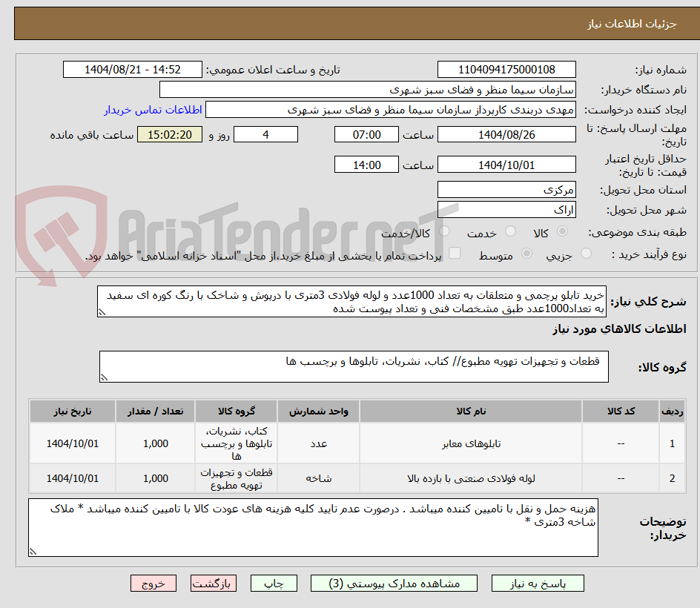The height and width of the screenshot is (608, 700).
Task: Select the متوسط purchase process option
Action: click(526, 252)
